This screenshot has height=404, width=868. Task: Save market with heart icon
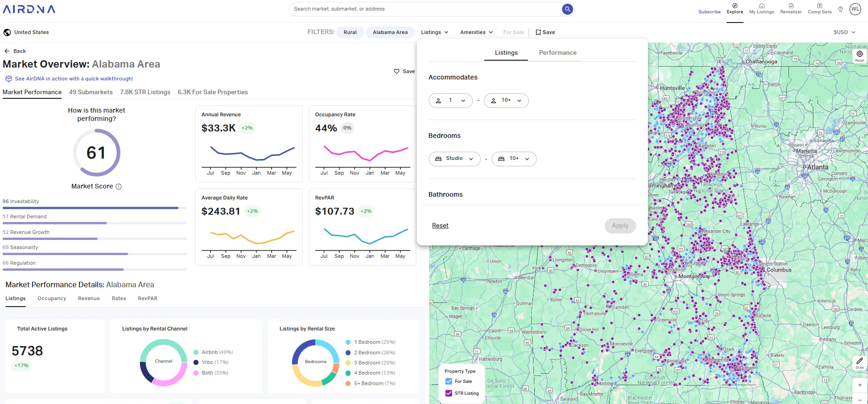coord(397,71)
